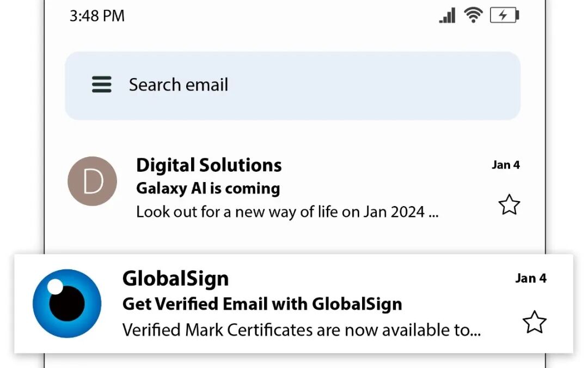Image resolution: width=588 pixels, height=368 pixels.
Task: Tap the 3:48 PM status bar clock
Action: coord(97,16)
